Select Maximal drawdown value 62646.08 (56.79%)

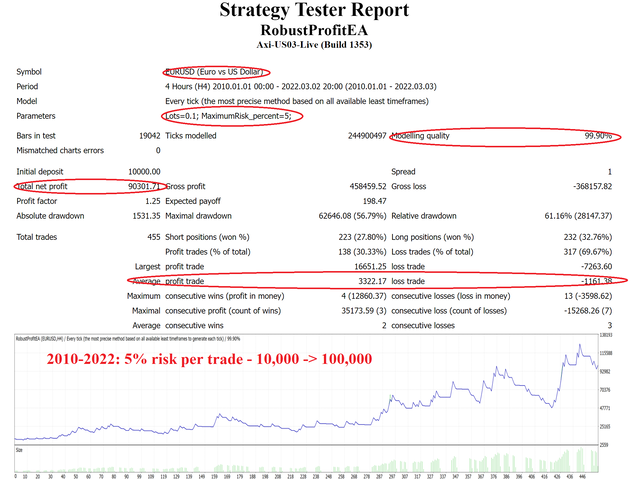click(x=352, y=216)
